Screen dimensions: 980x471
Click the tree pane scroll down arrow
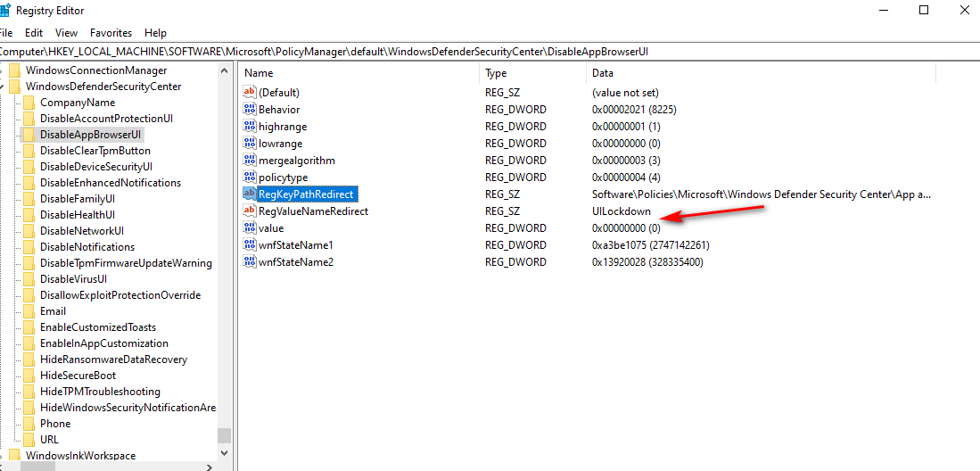tap(225, 452)
